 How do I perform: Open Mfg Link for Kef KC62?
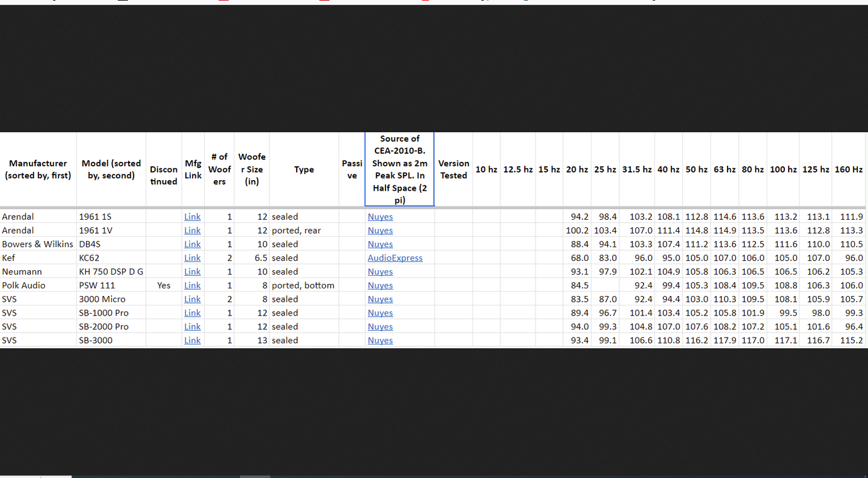(x=192, y=258)
